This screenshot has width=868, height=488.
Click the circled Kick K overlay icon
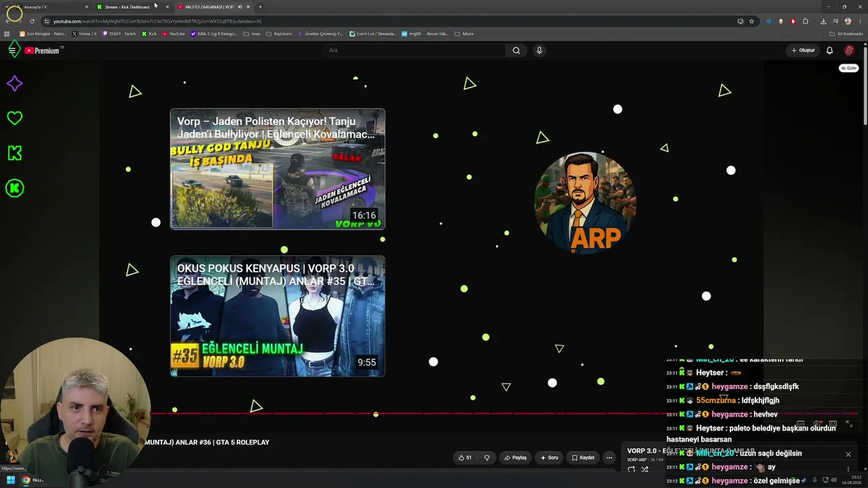(x=14, y=188)
